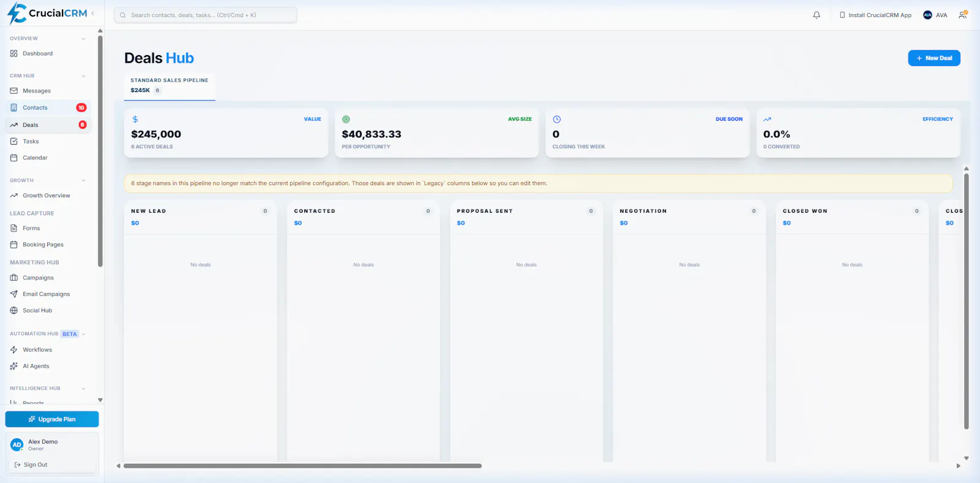Click the New Lead column header
This screenshot has width=980, height=483.
148,211
